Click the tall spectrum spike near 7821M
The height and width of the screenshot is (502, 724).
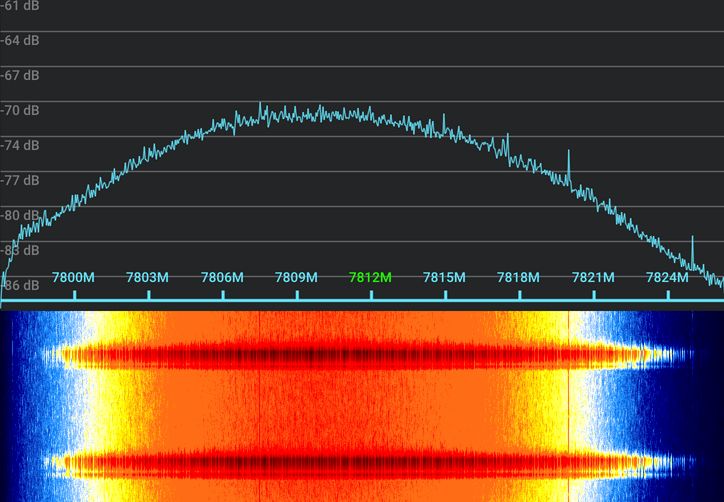(569, 165)
